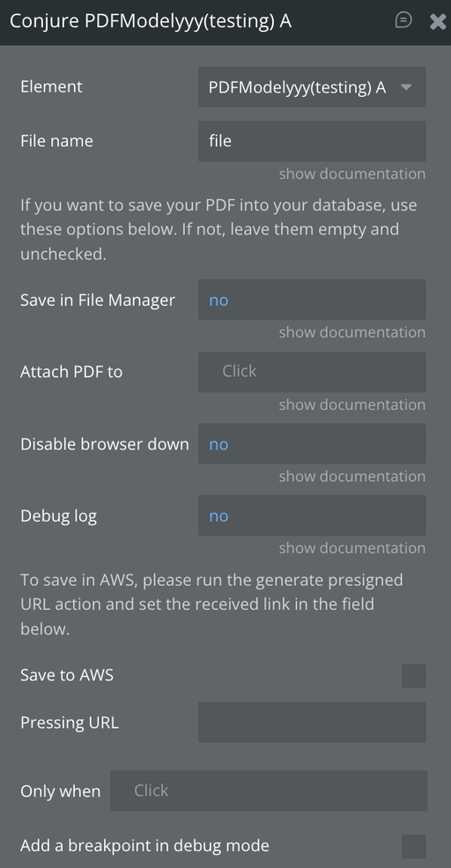Click the Only when condition field
Viewport: 451px width, 868px height.
pos(269,791)
